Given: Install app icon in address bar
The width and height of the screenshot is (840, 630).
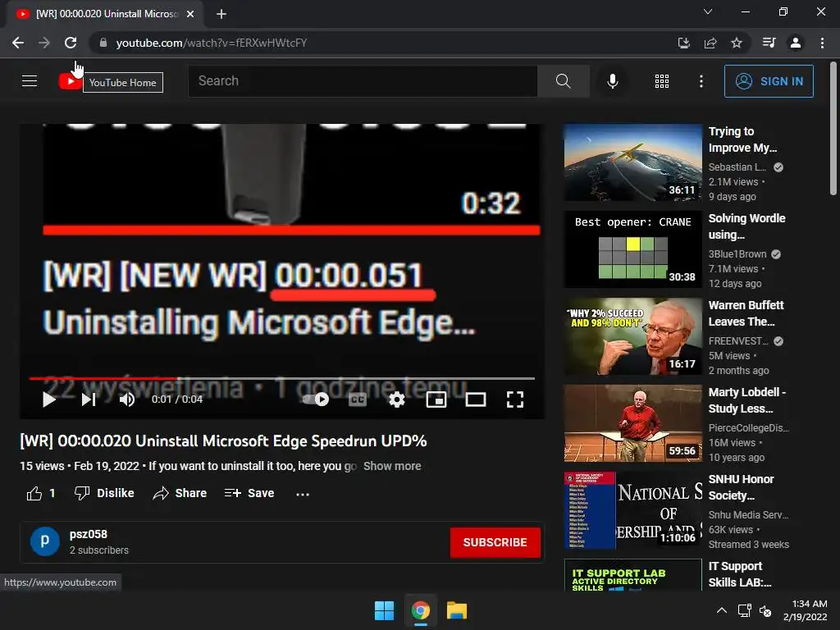Looking at the screenshot, I should (x=683, y=43).
